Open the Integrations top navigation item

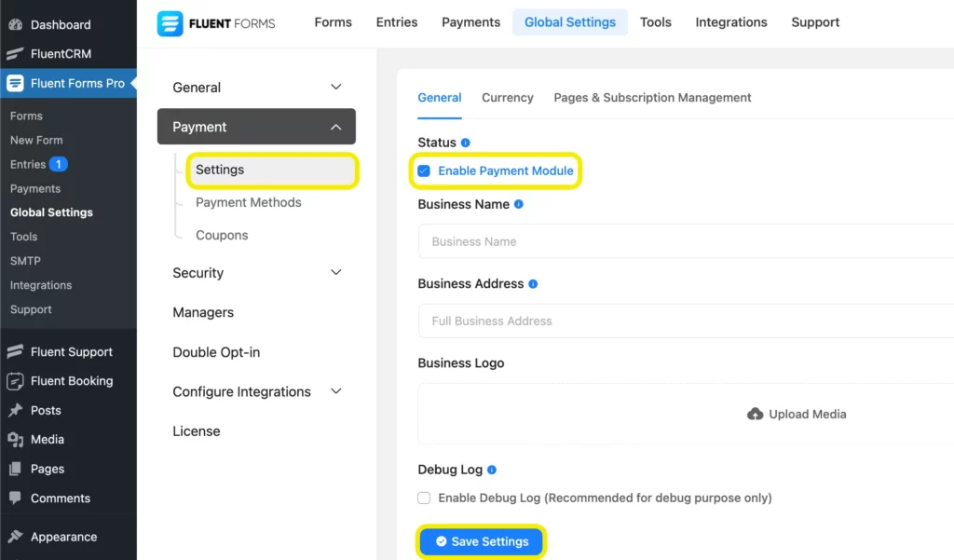click(x=731, y=22)
